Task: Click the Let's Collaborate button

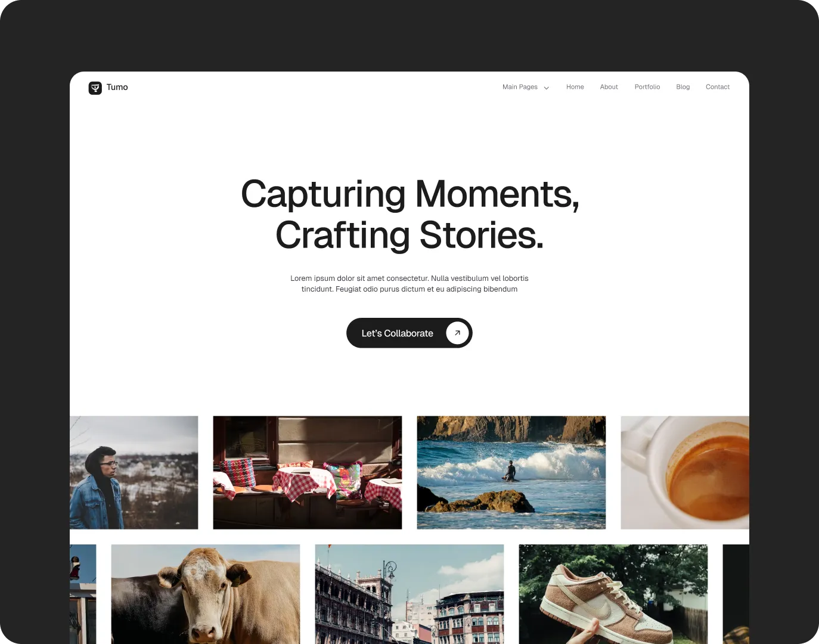Action: coord(409,333)
